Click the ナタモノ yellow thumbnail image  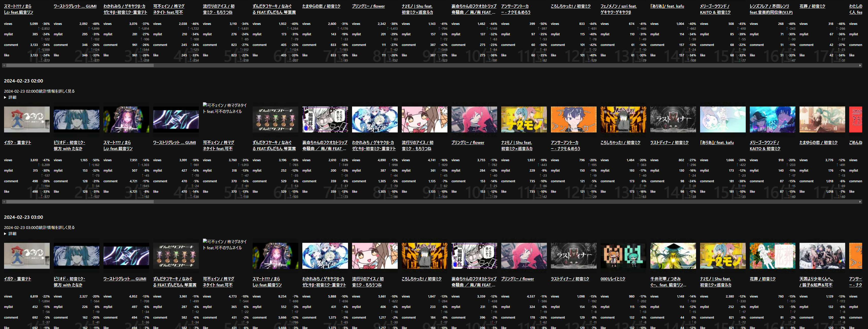(x=524, y=119)
